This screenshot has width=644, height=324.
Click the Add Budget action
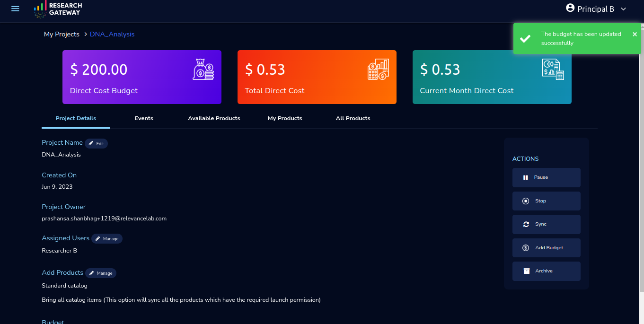(x=547, y=248)
